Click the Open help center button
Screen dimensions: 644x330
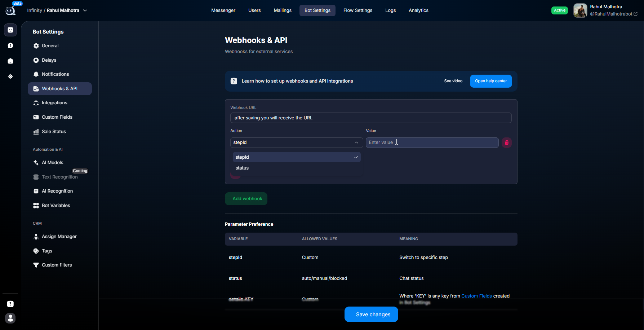pos(491,81)
